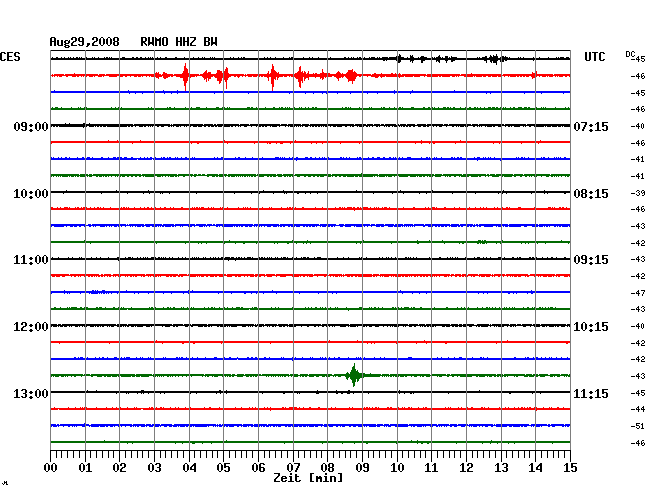Select the 12:00 local time label
Screen dimensions: 650x494
pyautogui.click(x=31, y=327)
